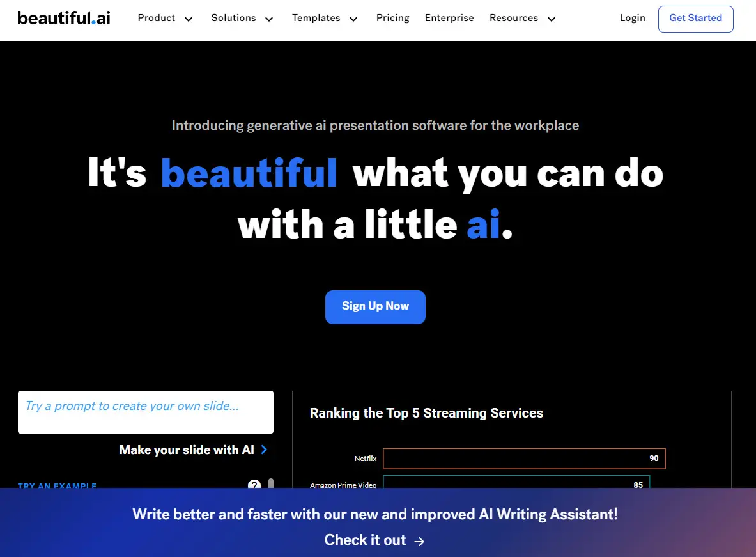The height and width of the screenshot is (557, 756).
Task: Expand the Templates chevron arrow
Action: (x=353, y=19)
